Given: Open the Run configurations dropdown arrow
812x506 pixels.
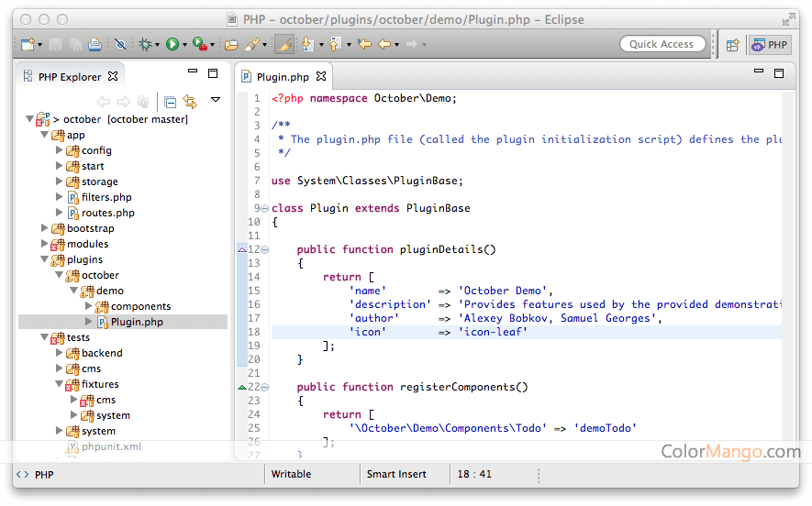Looking at the screenshot, I should [x=184, y=45].
